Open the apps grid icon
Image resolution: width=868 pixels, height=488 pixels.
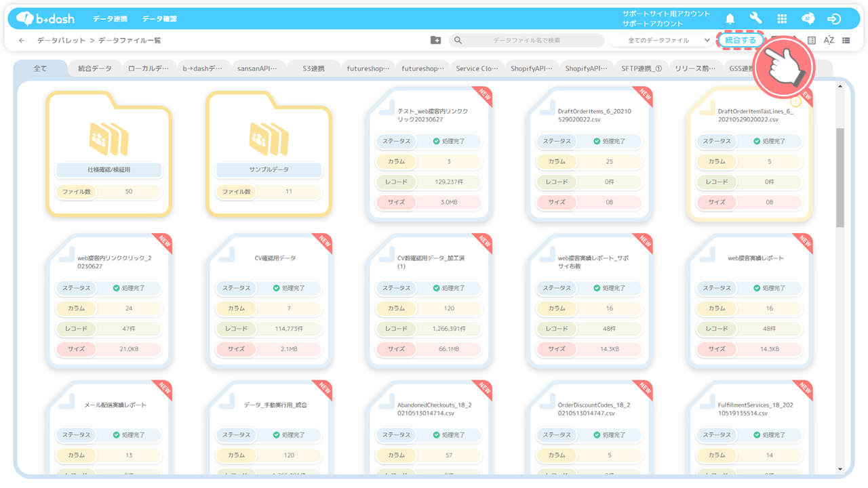pos(782,19)
